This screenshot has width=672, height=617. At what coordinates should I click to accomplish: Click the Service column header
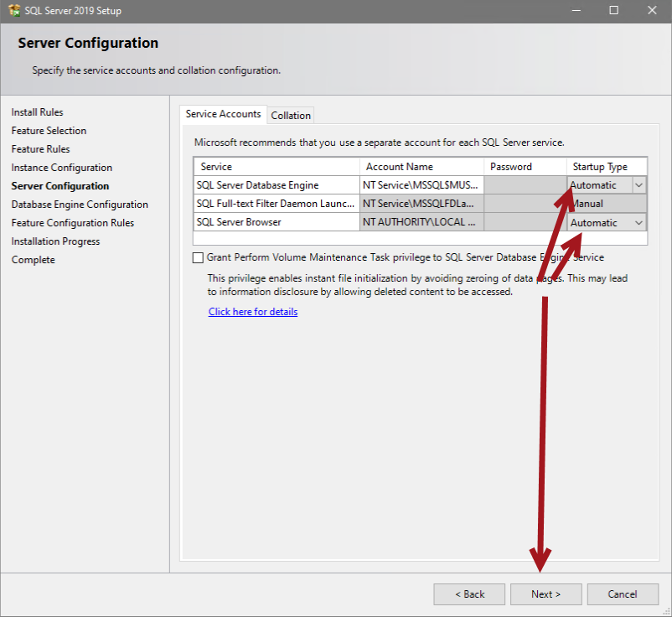pos(277,167)
